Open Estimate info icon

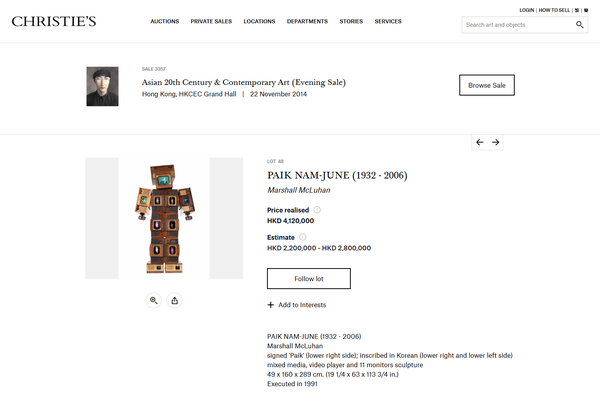tap(302, 237)
